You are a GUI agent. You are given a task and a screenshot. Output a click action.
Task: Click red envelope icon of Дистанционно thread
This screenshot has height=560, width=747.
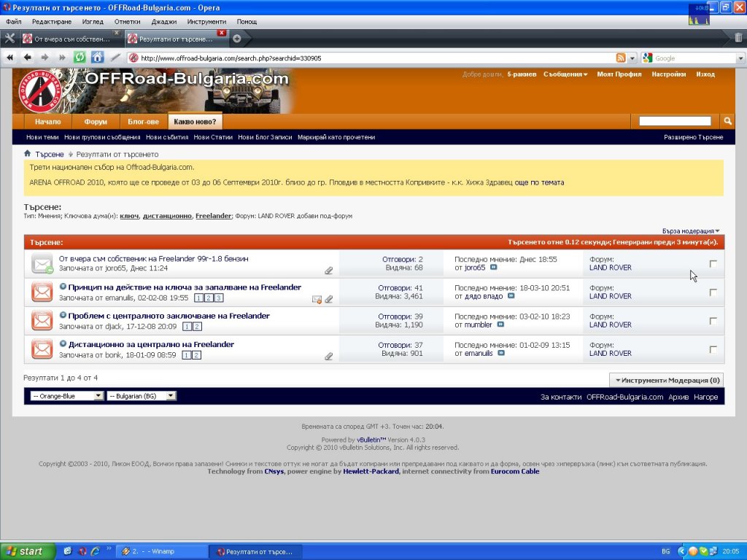coord(42,349)
